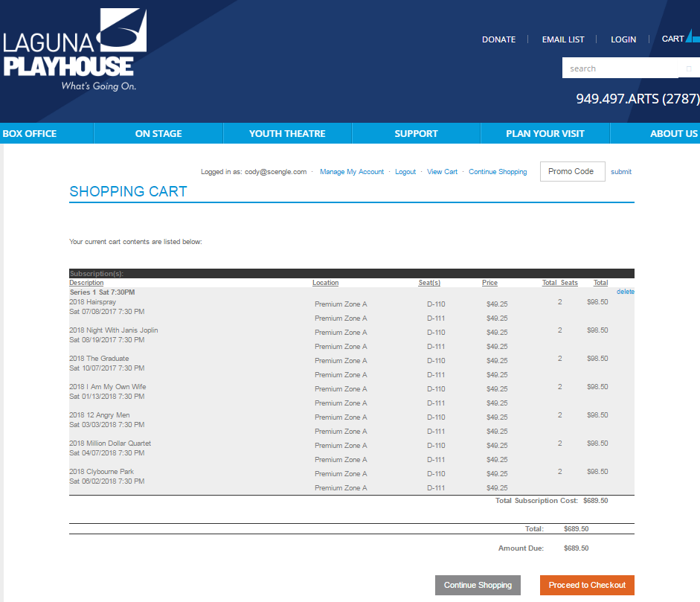Viewport: 700px width, 602px height.
Task: Click 'Series 1 Sat 7:30PM' row title
Action: click(102, 292)
